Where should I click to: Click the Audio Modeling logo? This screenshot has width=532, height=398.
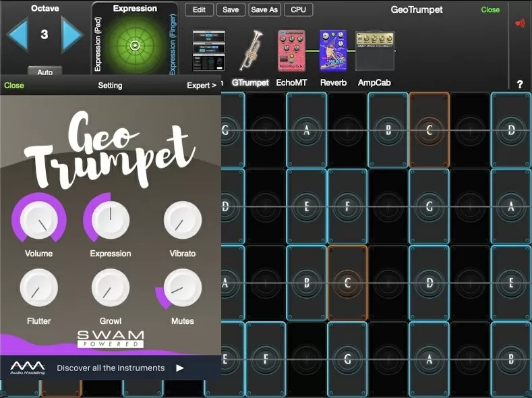(x=27, y=368)
